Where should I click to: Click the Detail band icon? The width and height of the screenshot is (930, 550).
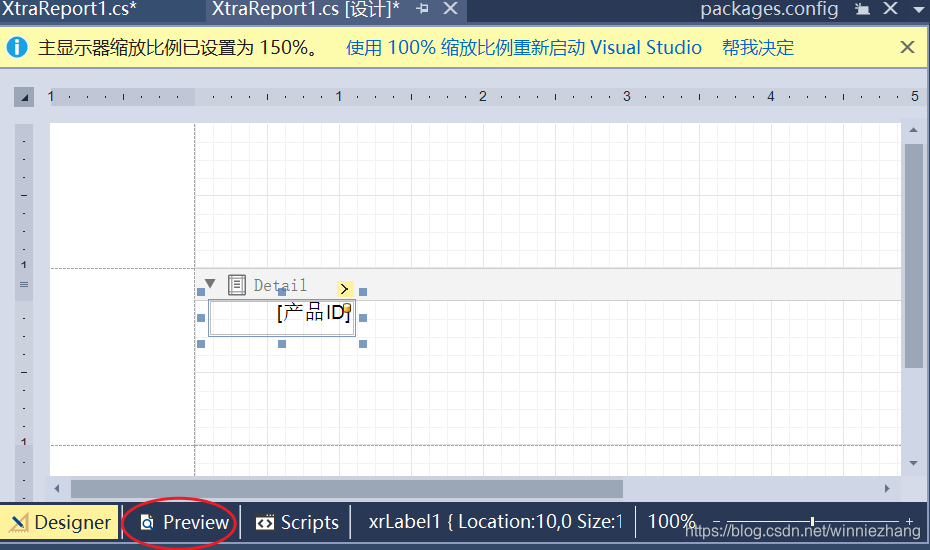[x=237, y=285]
